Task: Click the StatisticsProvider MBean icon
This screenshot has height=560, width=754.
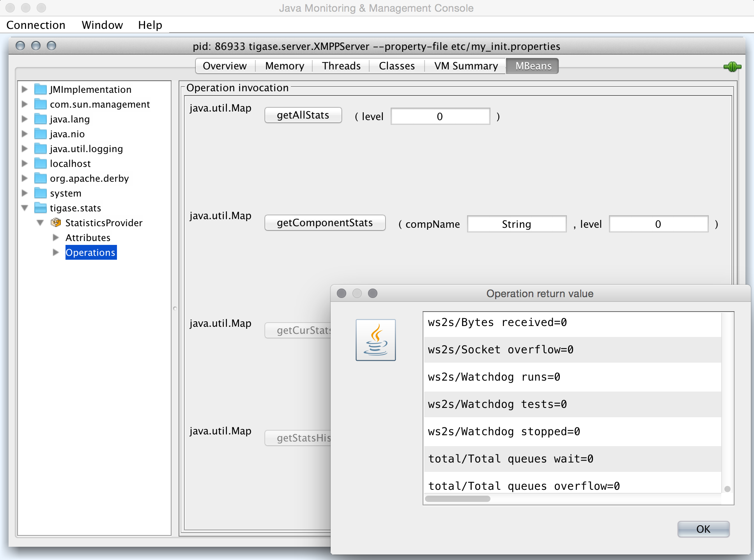Action: tap(56, 223)
